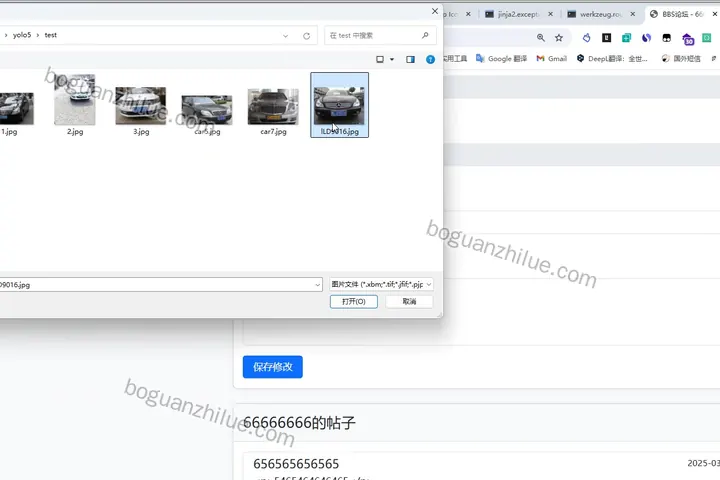Screen dimensions: 720x480
Task: Close the BBS论坛 tab
Action: [x=715, y=14]
